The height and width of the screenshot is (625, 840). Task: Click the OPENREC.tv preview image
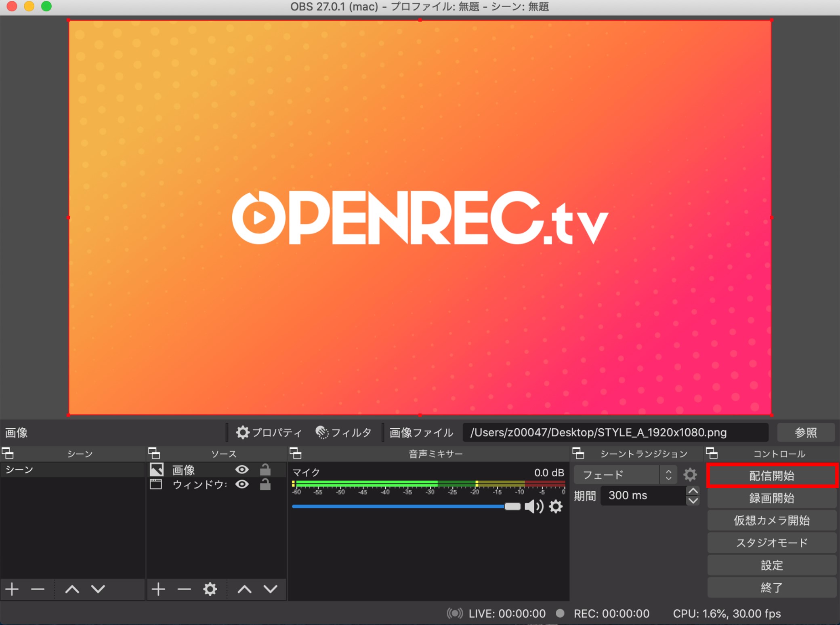pos(420,217)
